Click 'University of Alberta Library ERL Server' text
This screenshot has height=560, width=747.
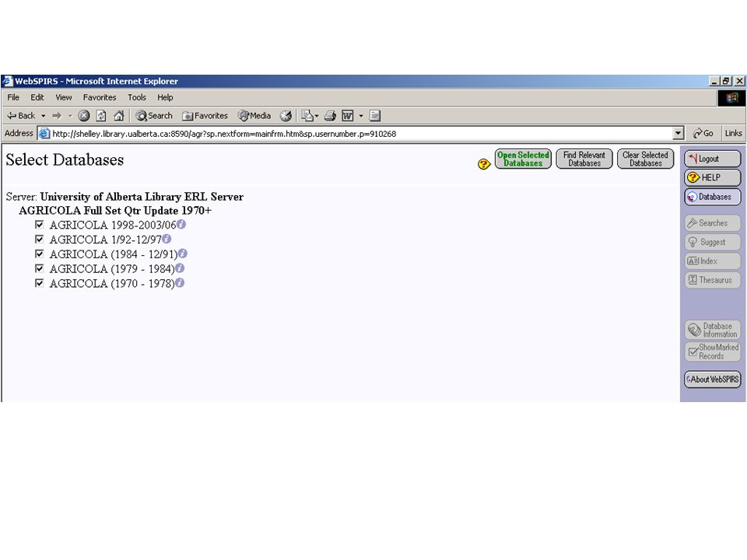[142, 197]
